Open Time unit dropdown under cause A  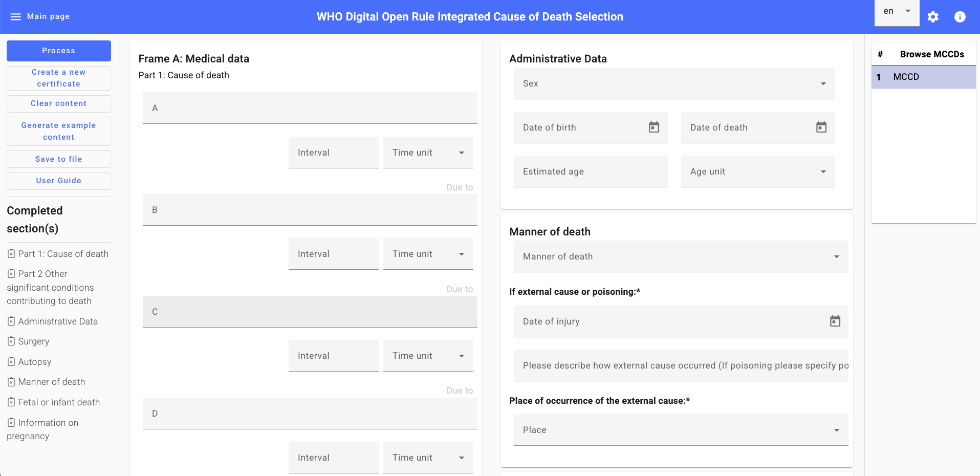click(428, 153)
